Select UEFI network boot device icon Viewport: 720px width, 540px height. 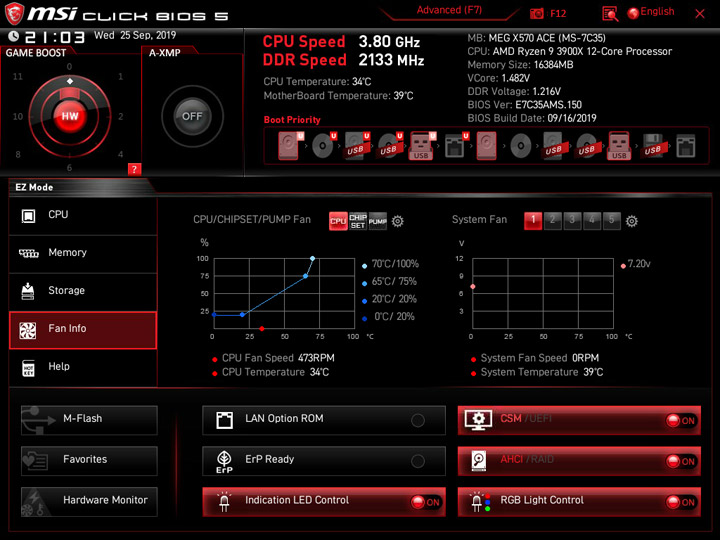pos(456,146)
